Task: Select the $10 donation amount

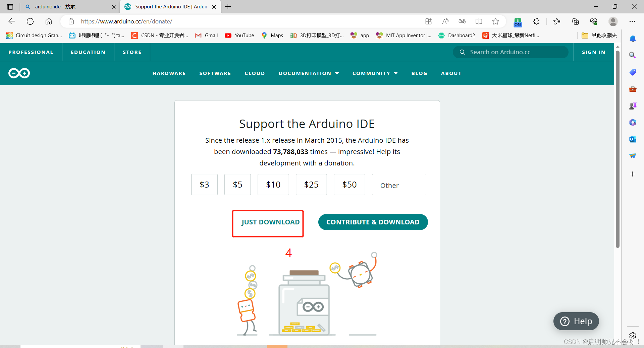Action: (273, 185)
